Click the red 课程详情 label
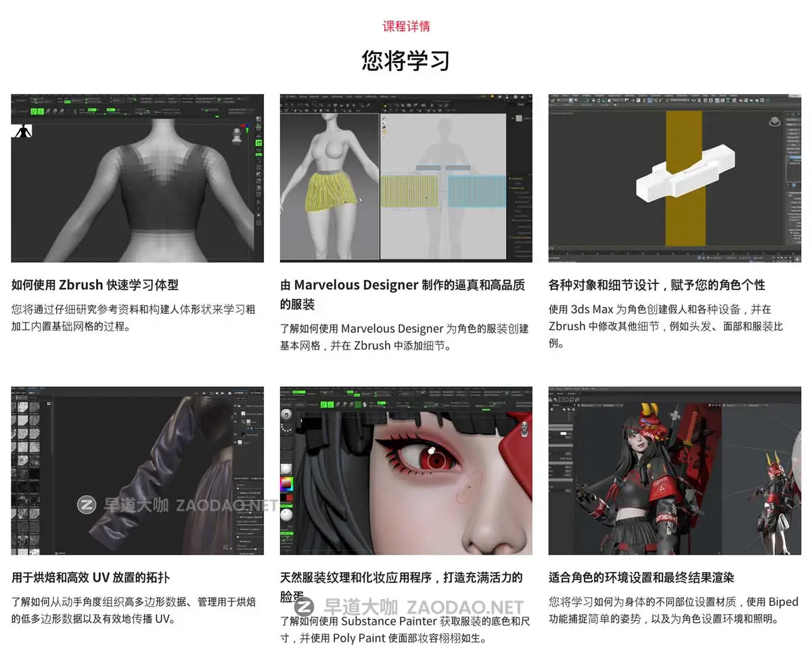Image resolution: width=812 pixels, height=660 pixels. pyautogui.click(x=406, y=26)
